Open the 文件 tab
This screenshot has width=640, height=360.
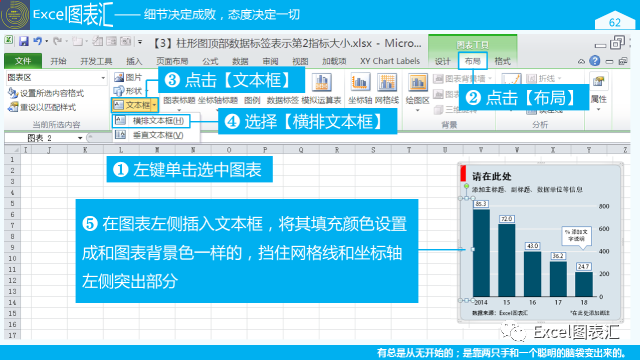(23, 61)
